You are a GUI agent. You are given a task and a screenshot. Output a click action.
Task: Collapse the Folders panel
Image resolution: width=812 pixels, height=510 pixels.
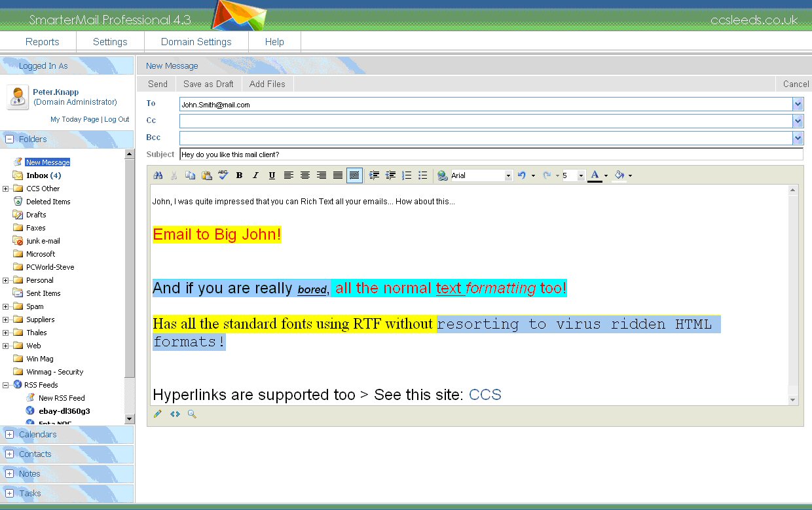point(9,139)
